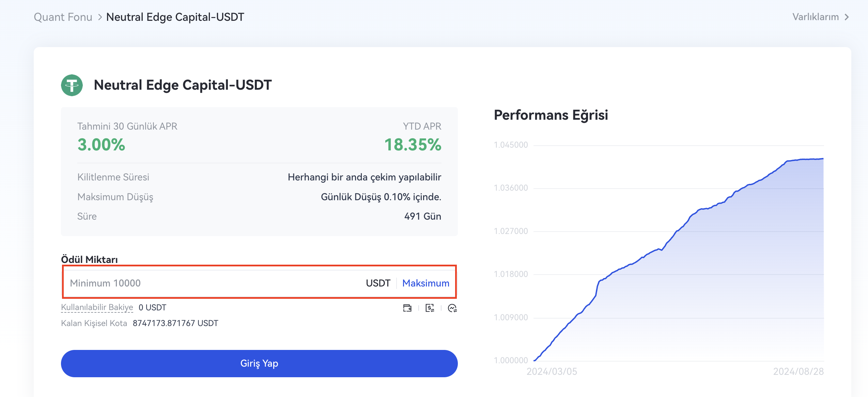Click the chevron next to Varlıklarım

(x=847, y=17)
